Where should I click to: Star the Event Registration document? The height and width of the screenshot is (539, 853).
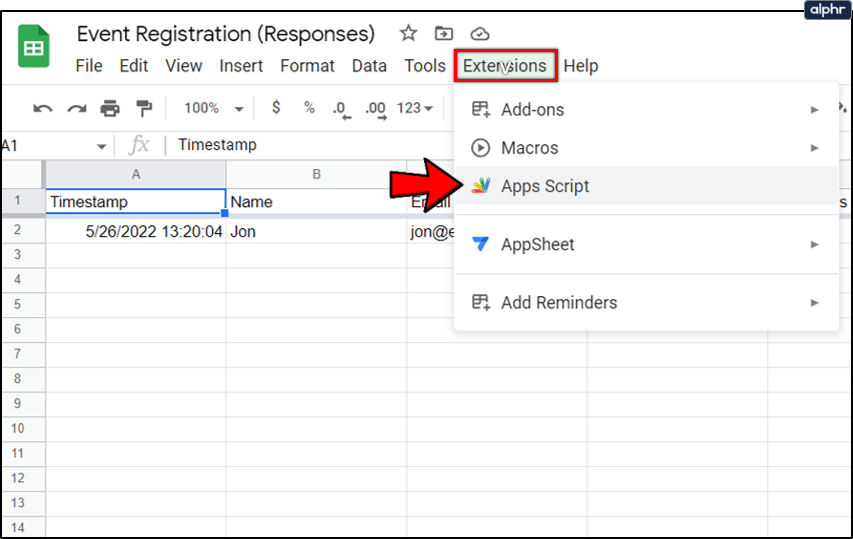click(408, 34)
